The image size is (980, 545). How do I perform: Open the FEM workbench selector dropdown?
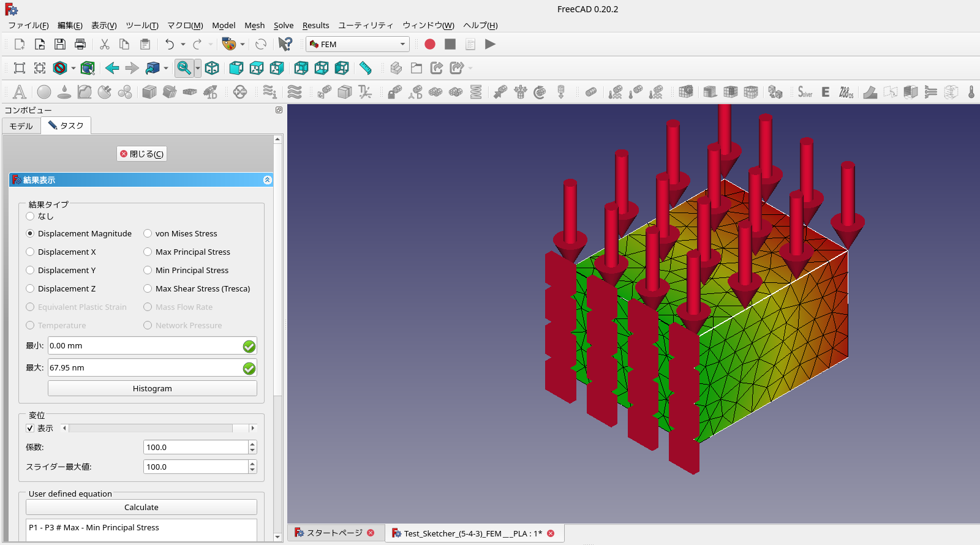pos(358,44)
